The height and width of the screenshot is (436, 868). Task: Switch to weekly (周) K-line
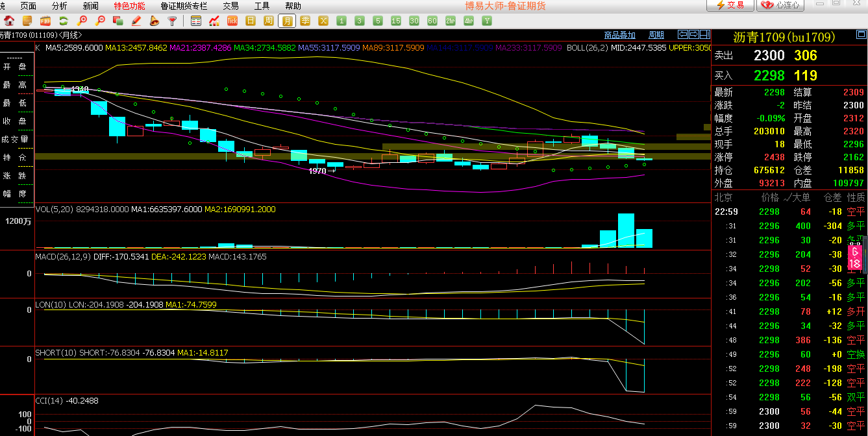click(269, 21)
